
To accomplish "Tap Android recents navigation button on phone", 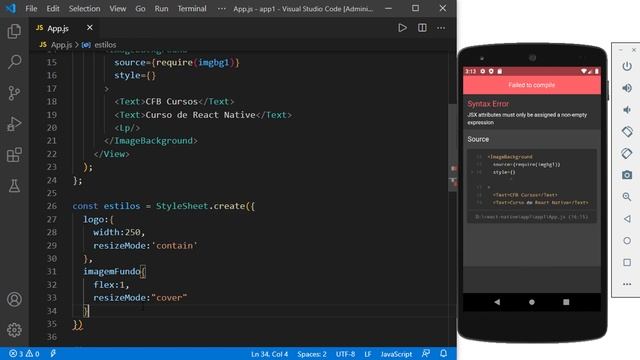I will 566,302.
